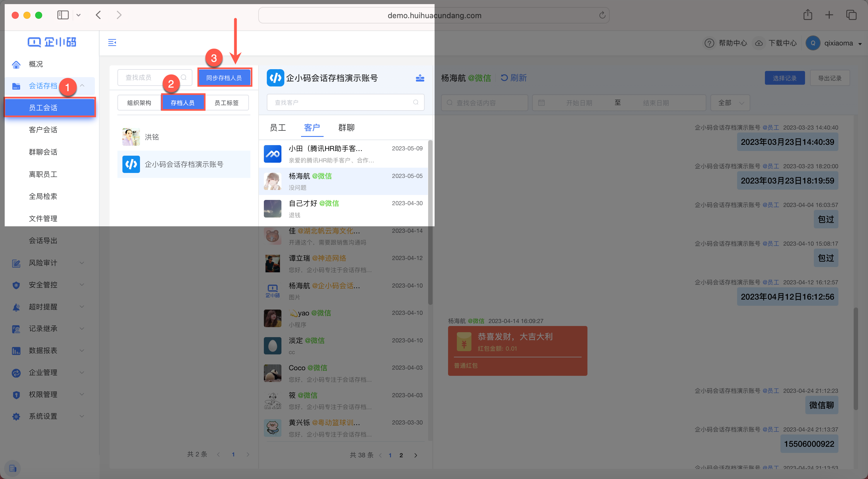Expand the 风险审计 menu chevron
Screen dimensions: 868x479
pyautogui.click(x=82, y=263)
